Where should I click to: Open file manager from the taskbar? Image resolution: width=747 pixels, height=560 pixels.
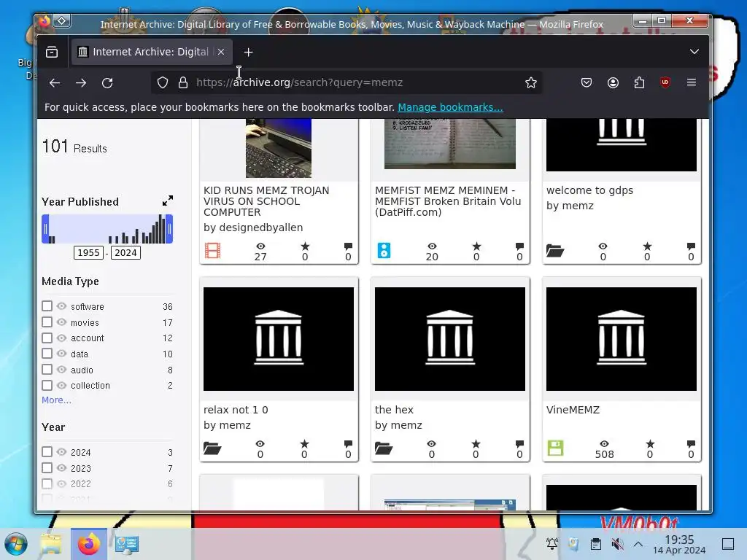(51, 544)
